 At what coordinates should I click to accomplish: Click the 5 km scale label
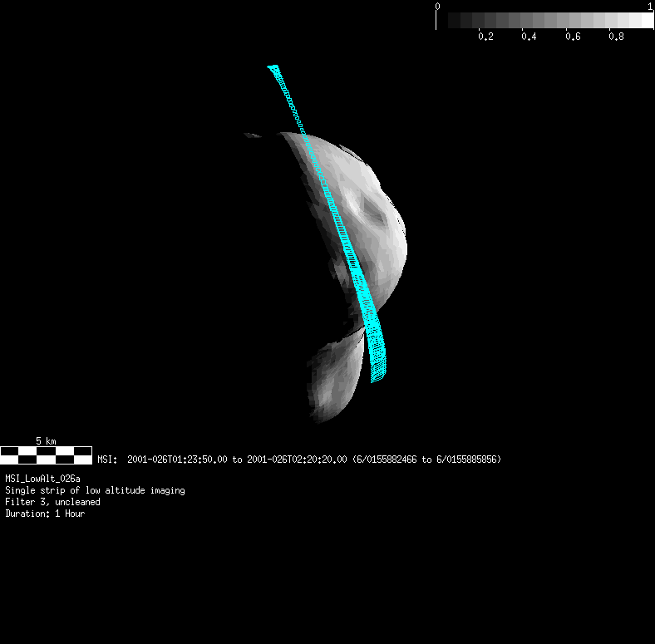46,441
